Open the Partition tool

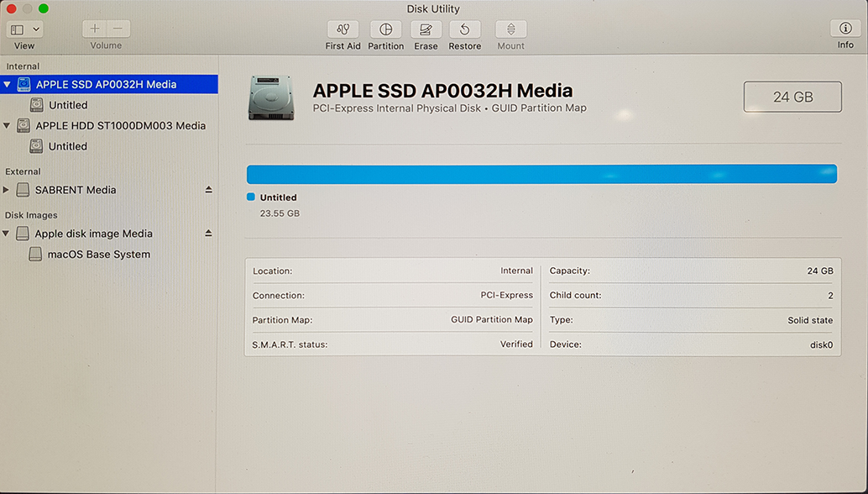click(x=386, y=29)
